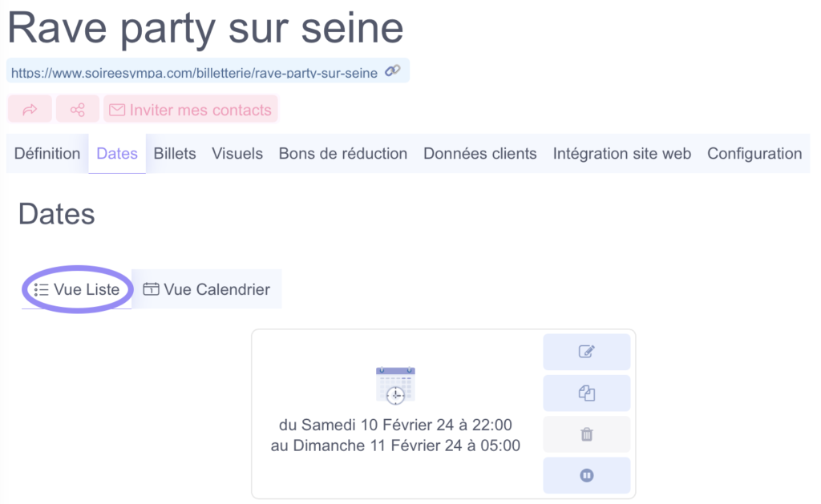Screen dimensions: 821x504
Task: Switch to Données clients tab
Action: click(480, 153)
